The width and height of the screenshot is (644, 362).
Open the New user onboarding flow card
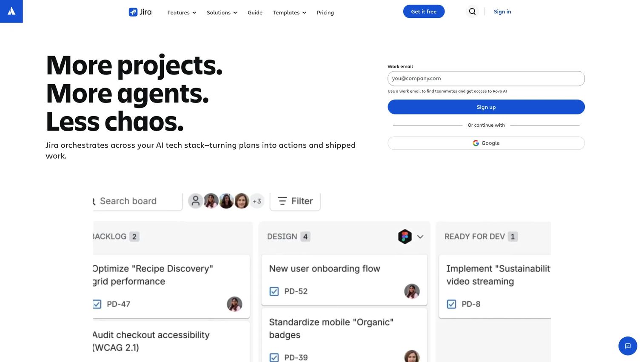344,279
